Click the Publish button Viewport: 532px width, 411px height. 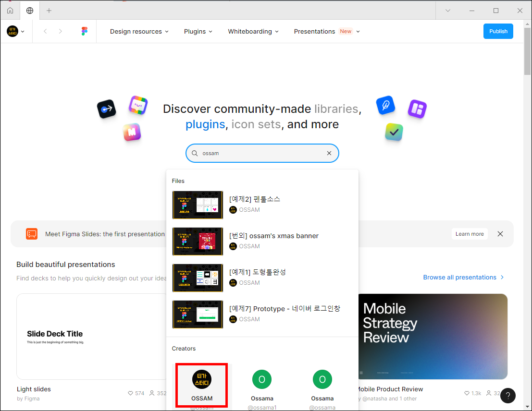(x=498, y=31)
